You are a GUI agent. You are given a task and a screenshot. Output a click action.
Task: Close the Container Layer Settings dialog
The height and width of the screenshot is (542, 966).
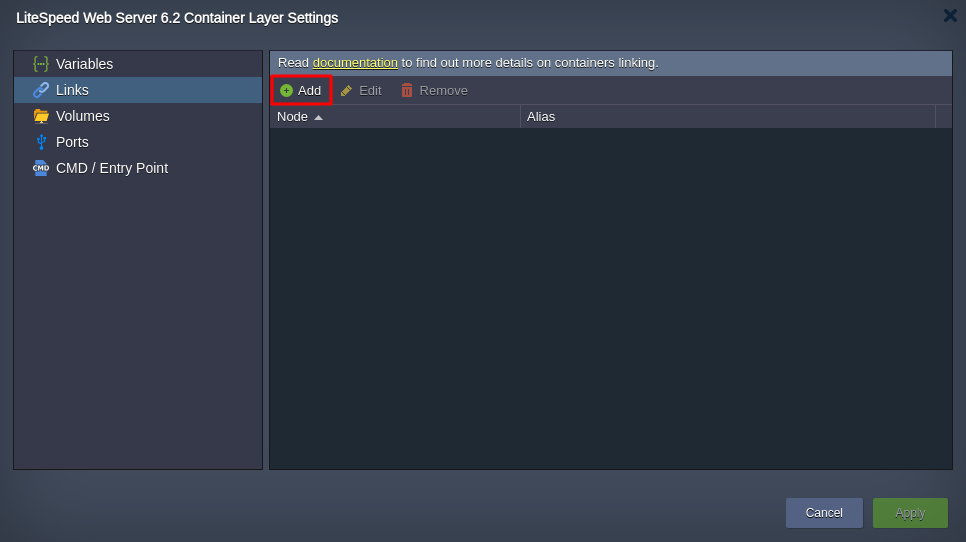click(x=949, y=15)
